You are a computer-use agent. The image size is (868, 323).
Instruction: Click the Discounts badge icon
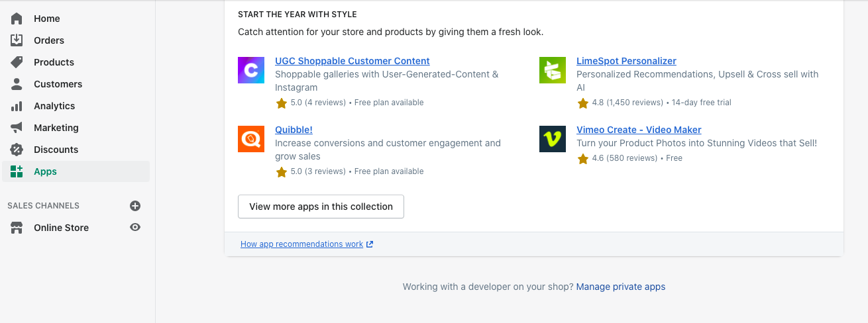[17, 150]
